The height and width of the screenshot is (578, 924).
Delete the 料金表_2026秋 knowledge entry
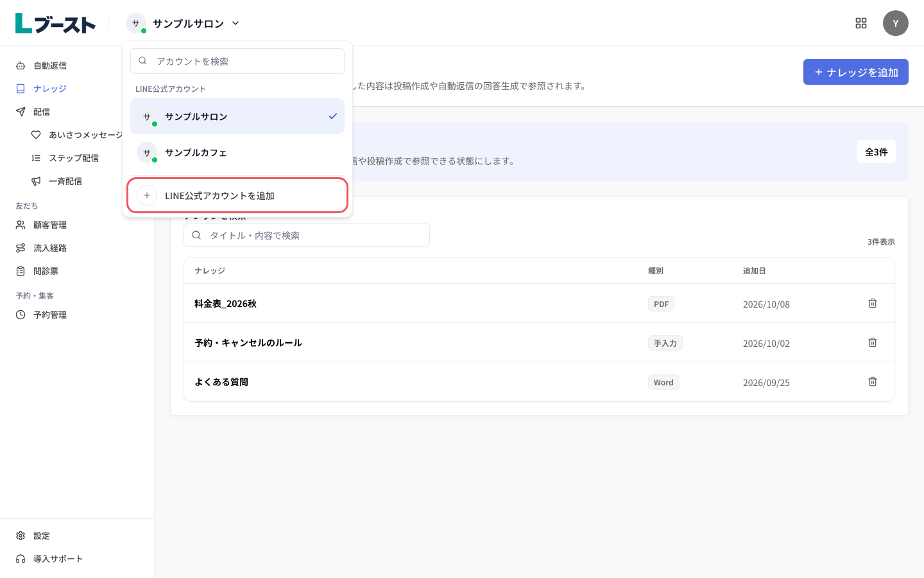(873, 303)
